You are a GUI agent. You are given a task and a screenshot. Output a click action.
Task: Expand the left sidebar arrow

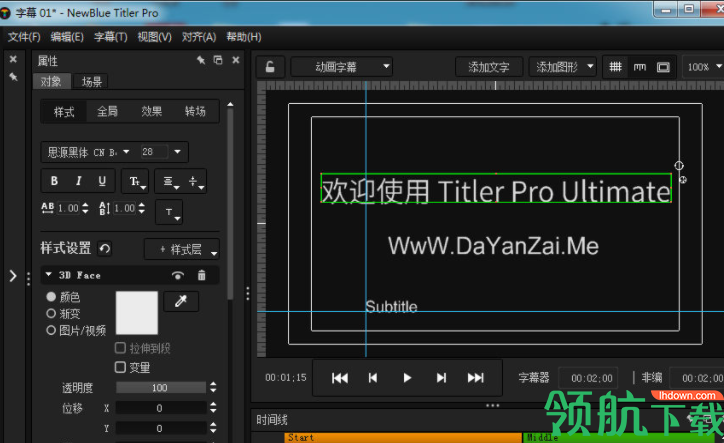13,276
